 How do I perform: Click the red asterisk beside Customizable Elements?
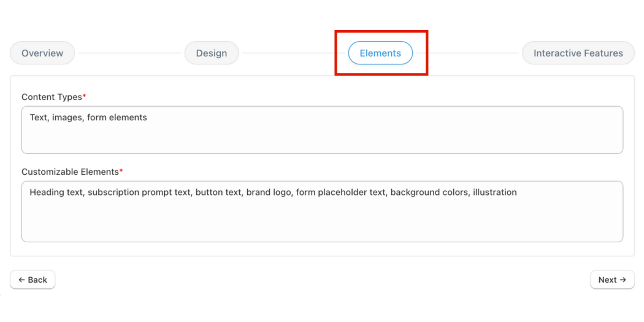coord(121,171)
